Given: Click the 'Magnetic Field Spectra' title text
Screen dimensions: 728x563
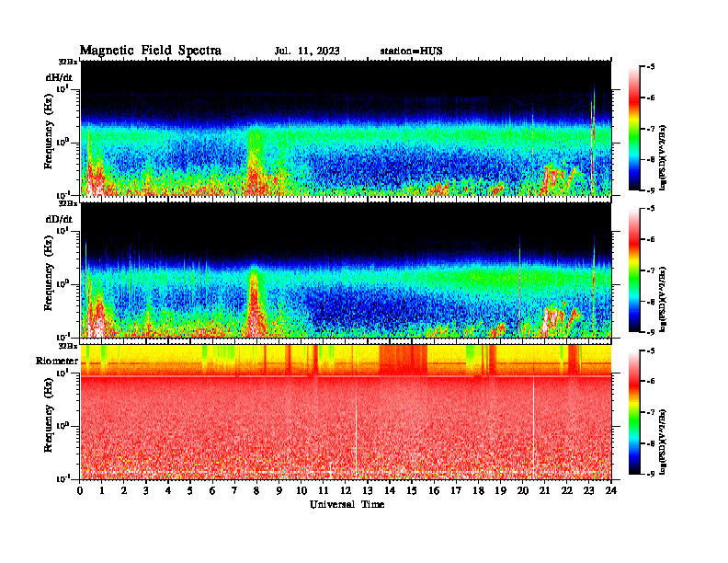Looking at the screenshot, I should (x=151, y=52).
